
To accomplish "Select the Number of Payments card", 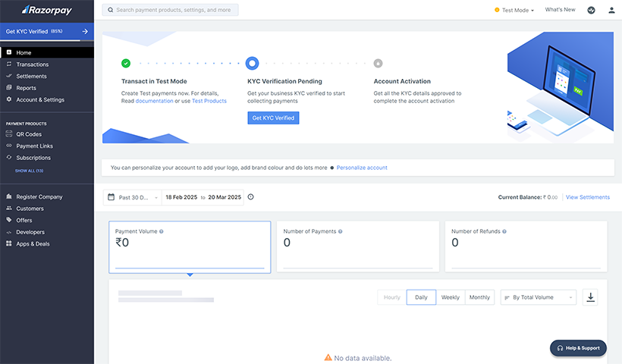I will pos(358,246).
